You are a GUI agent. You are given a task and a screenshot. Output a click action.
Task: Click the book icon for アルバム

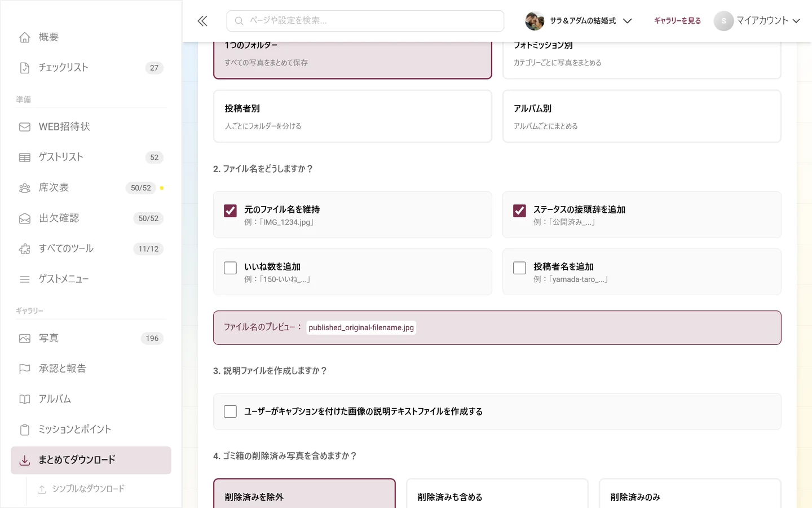point(25,400)
